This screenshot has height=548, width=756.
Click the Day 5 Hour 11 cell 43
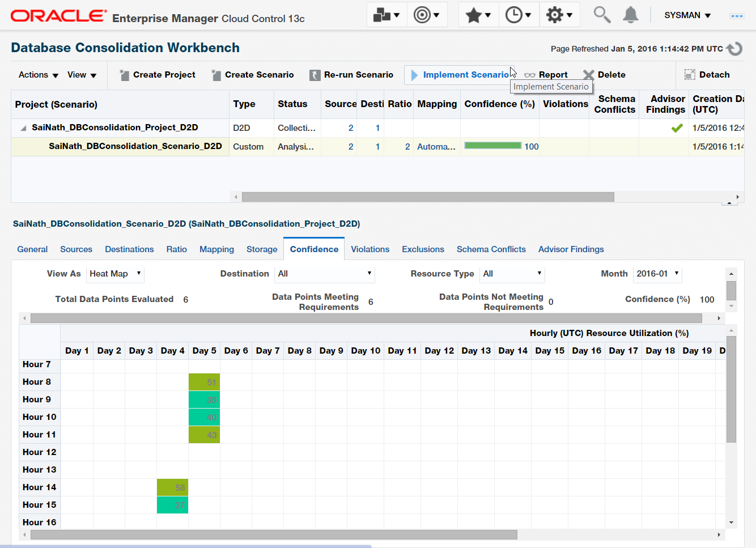[x=204, y=435]
